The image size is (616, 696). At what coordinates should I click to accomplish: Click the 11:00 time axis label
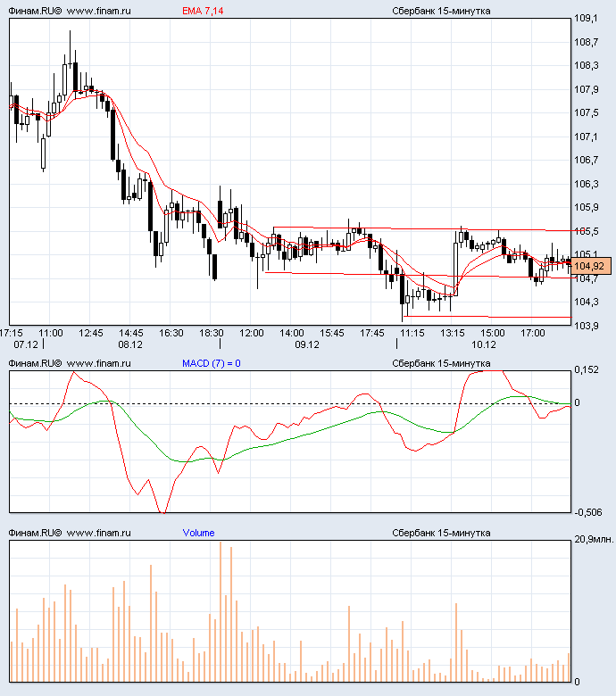coord(51,333)
